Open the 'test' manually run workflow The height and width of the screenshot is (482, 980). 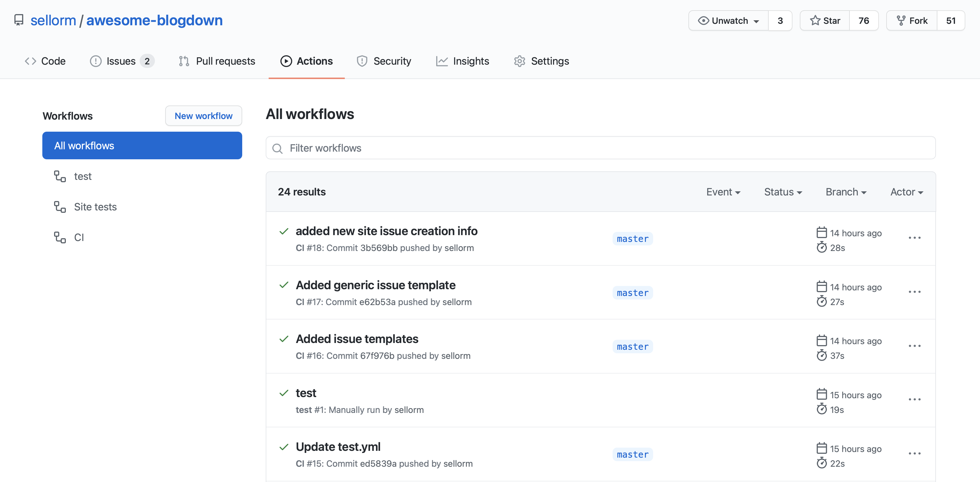306,393
